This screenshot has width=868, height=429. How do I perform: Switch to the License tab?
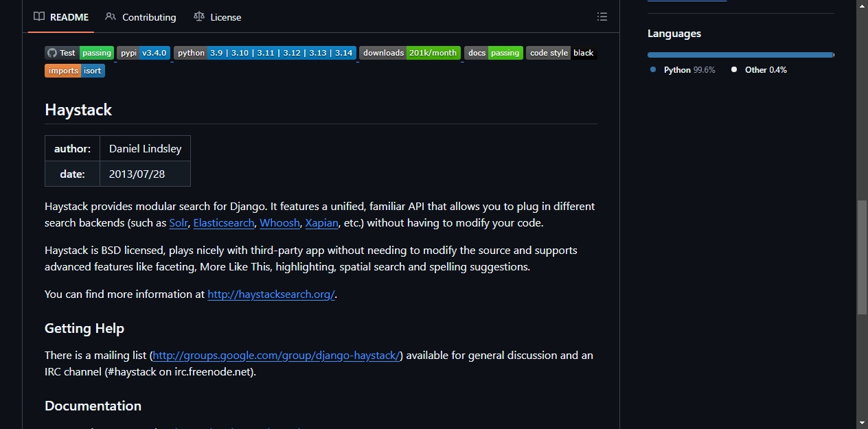click(218, 17)
